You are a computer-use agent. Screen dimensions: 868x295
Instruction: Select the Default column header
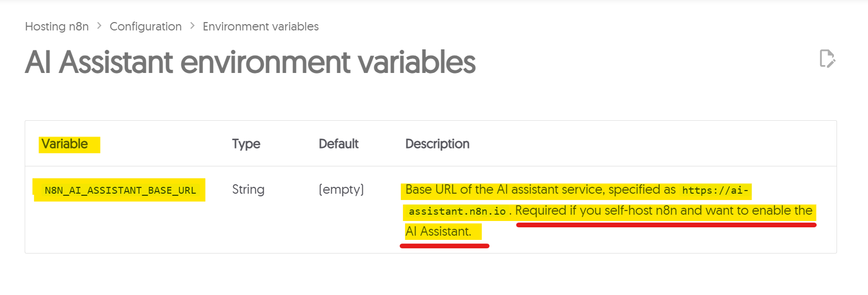(338, 144)
